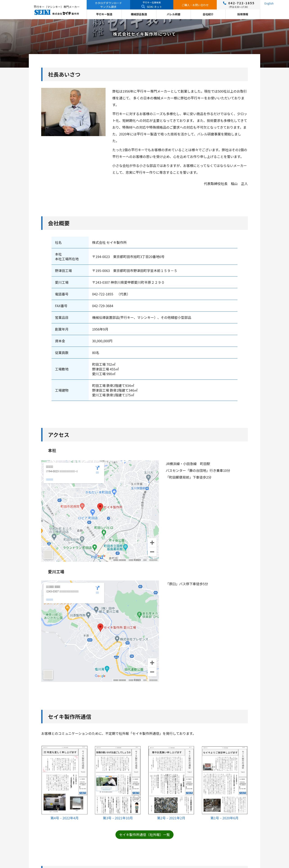Image resolution: width=289 pixels, height=868 pixels.
Task: Toggle satellite layer on Aikawa factory map
Action: click(x=48, y=675)
